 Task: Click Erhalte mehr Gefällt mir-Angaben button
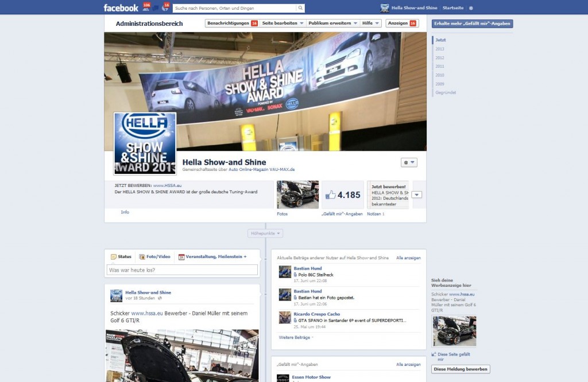tap(472, 24)
